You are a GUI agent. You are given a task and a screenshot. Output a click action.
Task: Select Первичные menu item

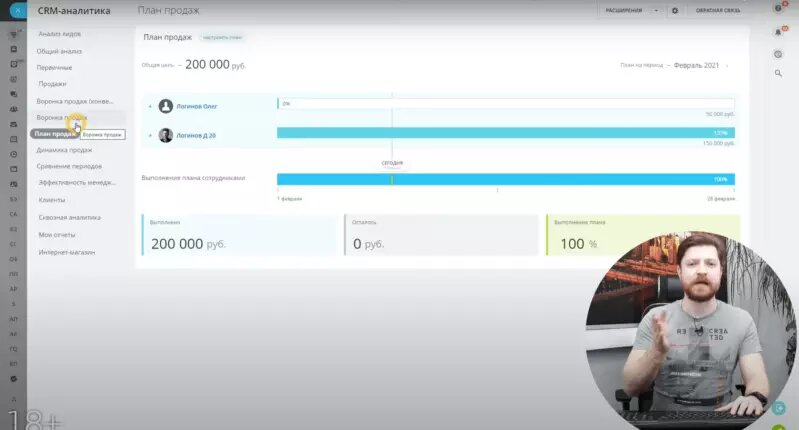(x=54, y=67)
